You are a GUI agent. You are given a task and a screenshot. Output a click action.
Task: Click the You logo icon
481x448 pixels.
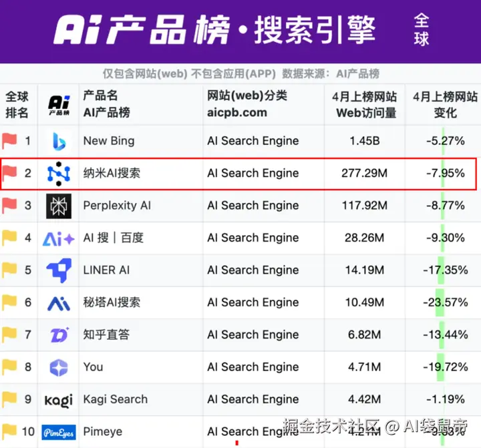point(59,368)
